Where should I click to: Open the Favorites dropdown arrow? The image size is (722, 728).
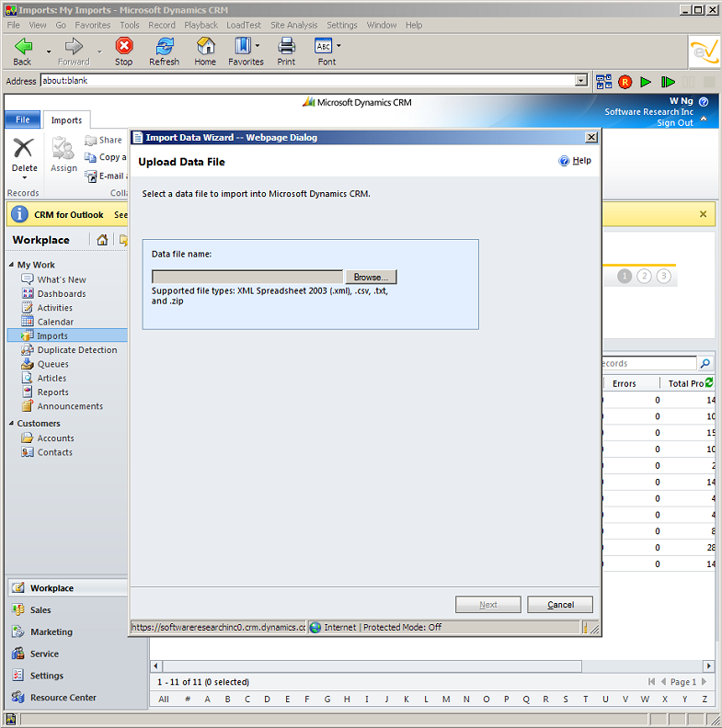tap(258, 46)
